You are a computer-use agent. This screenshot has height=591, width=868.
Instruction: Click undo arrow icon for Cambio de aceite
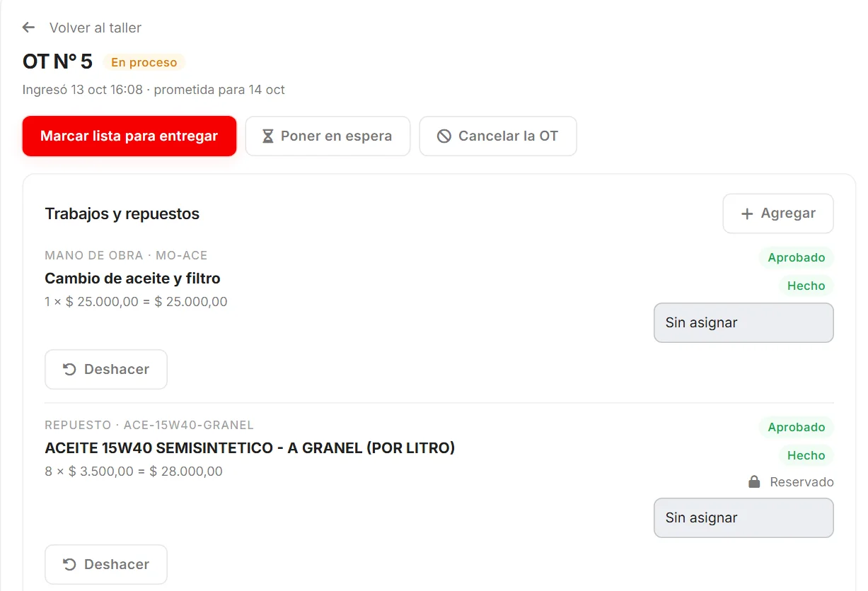[69, 369]
